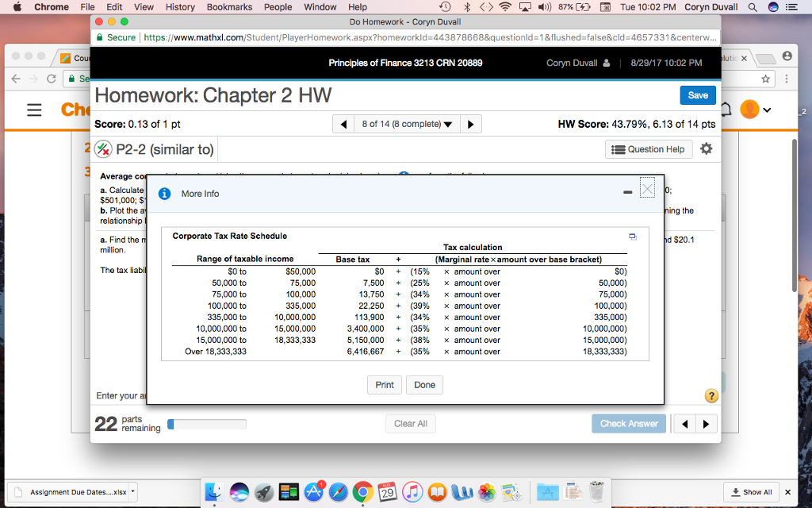Click the previous part arrow near Check Answer
Image resolution: width=812 pixels, height=508 pixels.
[684, 424]
